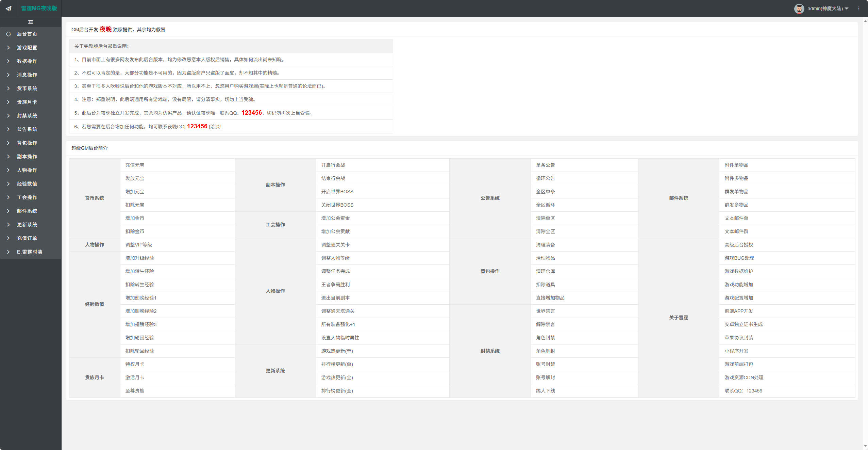The height and width of the screenshot is (450, 868).
Task: Open the three-dot more menu icon
Action: pyautogui.click(x=859, y=9)
